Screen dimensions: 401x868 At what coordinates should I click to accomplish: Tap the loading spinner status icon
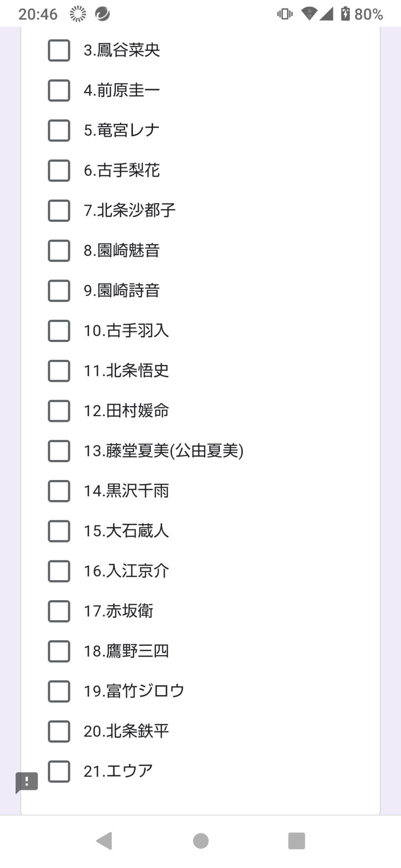(x=78, y=14)
